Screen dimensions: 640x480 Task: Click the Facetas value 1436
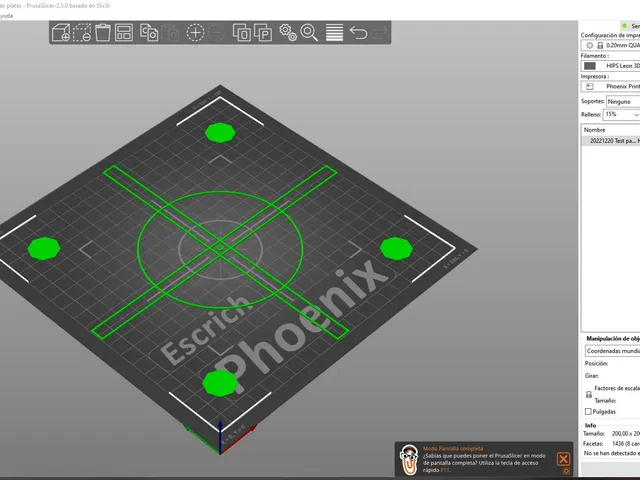click(626, 443)
